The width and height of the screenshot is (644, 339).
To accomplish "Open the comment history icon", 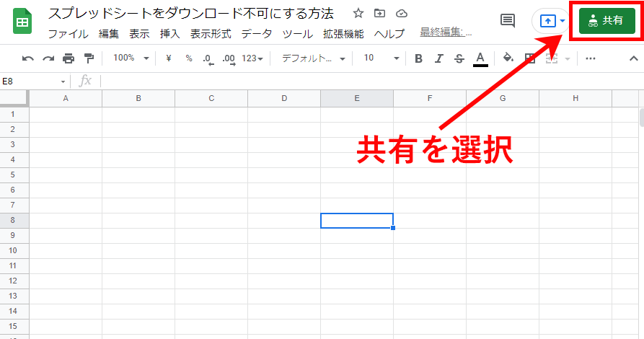I will [508, 20].
